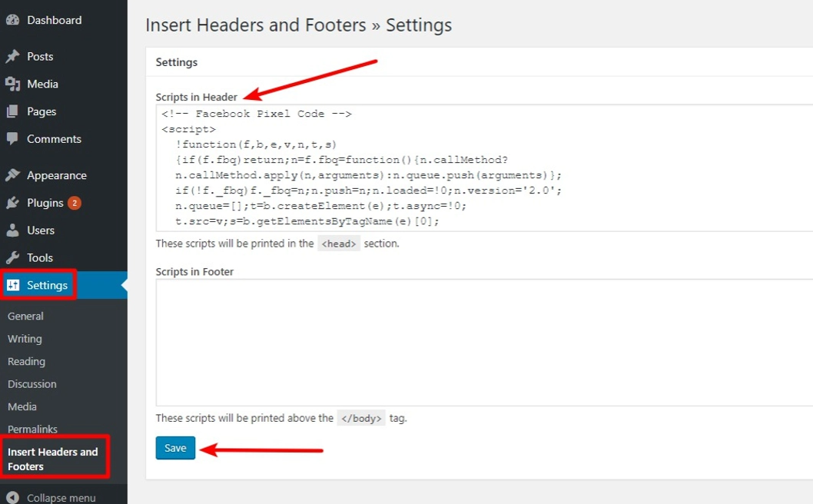The height and width of the screenshot is (504, 813).
Task: Click the Comments speech bubble icon
Action: pyautogui.click(x=12, y=138)
